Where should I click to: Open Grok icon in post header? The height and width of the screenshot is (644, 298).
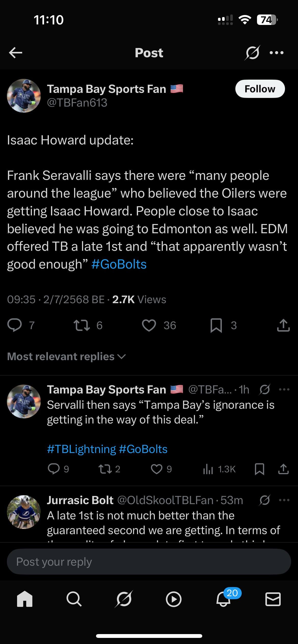click(252, 53)
